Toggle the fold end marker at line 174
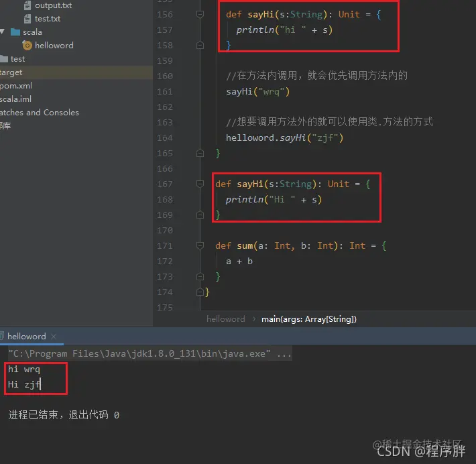The width and height of the screenshot is (476, 464). tap(200, 292)
